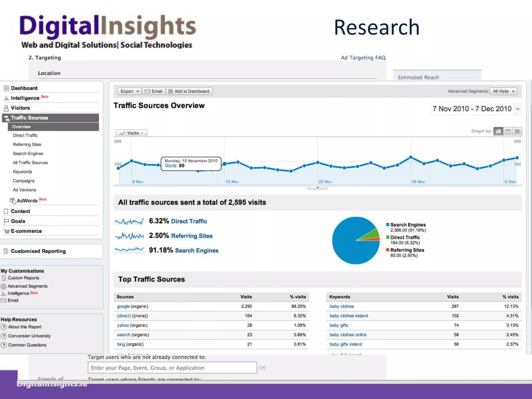The width and height of the screenshot is (532, 399).
Task: Click the Add to Dashboard button
Action: pos(189,91)
